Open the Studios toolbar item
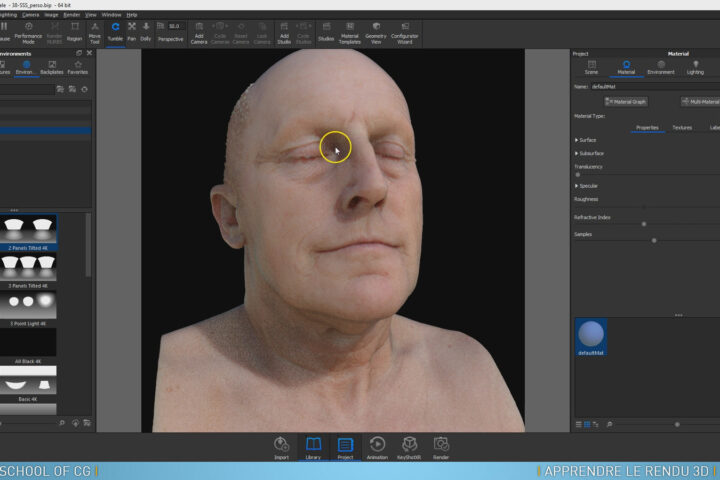Viewport: 720px width, 480px height. 326,32
